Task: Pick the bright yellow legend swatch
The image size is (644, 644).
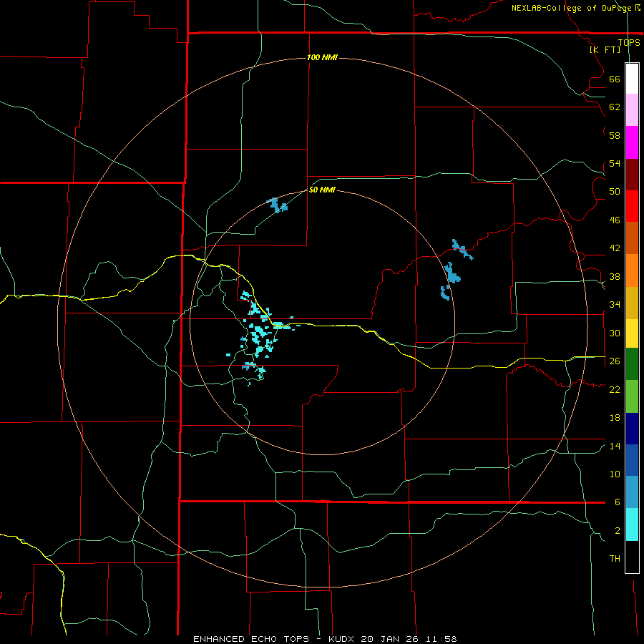Action: pyautogui.click(x=632, y=333)
